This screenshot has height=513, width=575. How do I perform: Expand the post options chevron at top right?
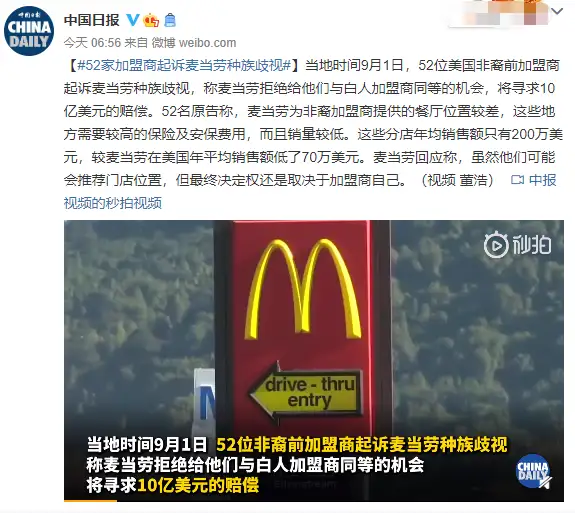(x=557, y=12)
